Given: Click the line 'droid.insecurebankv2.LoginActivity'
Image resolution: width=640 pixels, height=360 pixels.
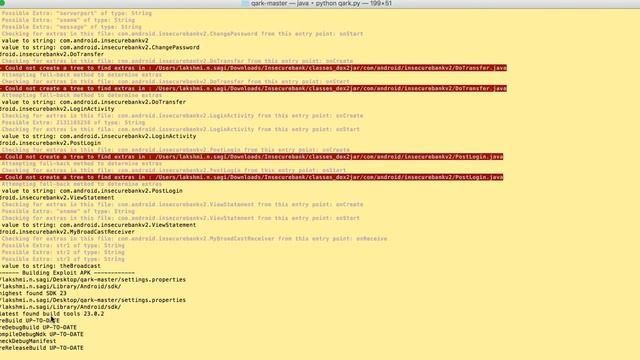Looking at the screenshot, I should 57,109.
